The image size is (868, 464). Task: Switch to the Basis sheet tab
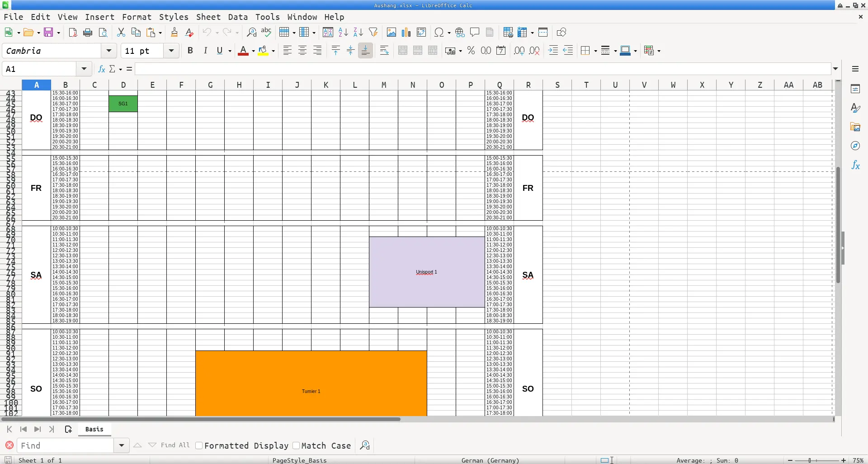click(x=94, y=429)
